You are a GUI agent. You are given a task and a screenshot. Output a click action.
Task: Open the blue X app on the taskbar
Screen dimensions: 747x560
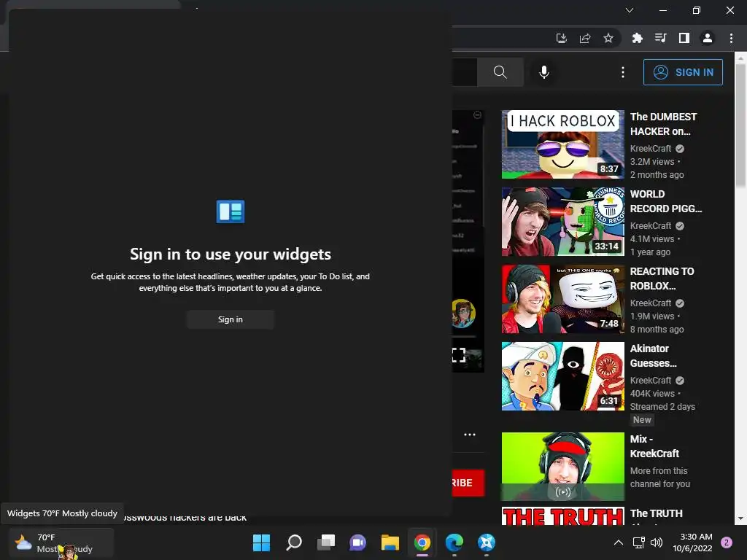coord(487,542)
